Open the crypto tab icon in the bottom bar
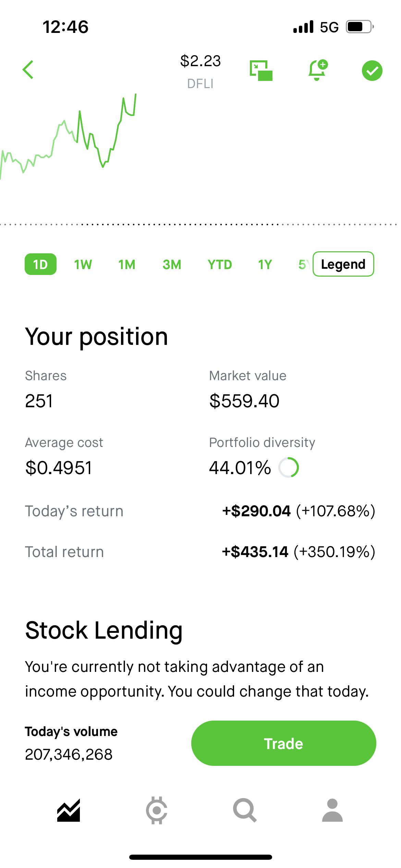This screenshot has width=401, height=868. 157,810
